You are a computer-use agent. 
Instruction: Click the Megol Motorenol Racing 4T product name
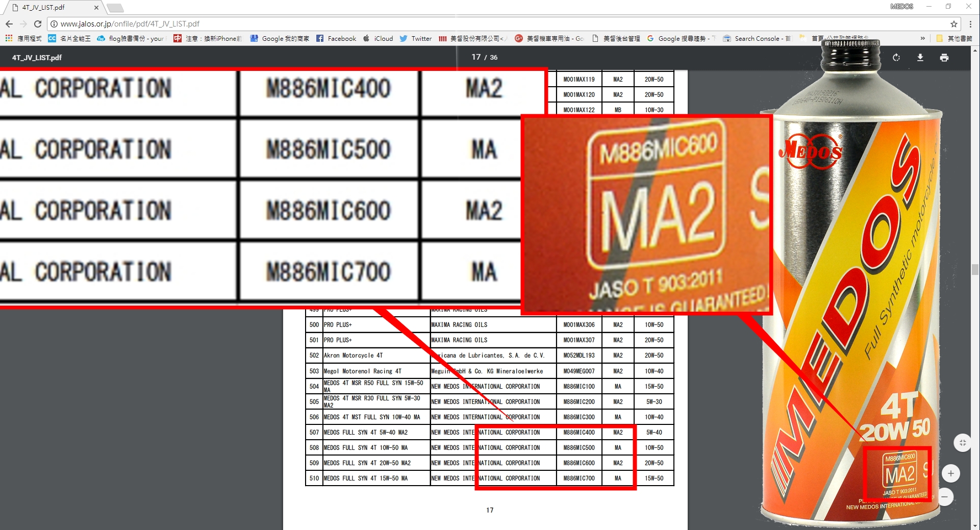pos(363,371)
